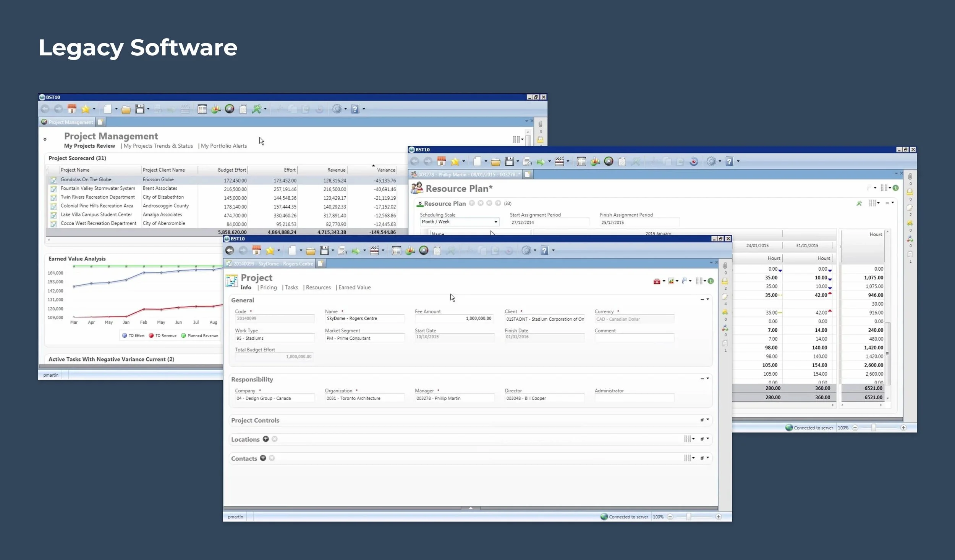
Task: Open My Portfolio Alerts tab
Action: (224, 146)
